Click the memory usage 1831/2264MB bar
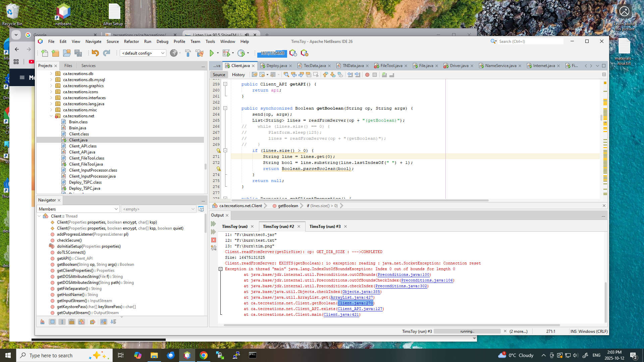Image resolution: width=644 pixels, height=362 pixels. (272, 53)
